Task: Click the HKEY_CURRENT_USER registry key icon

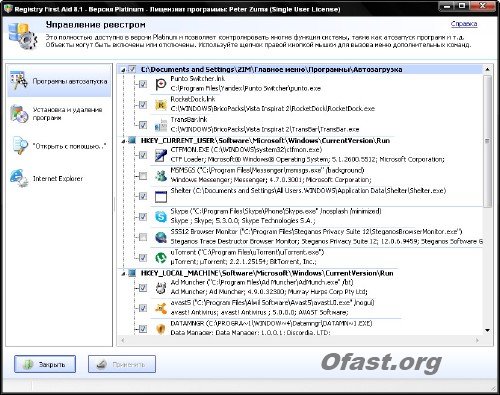Action: (132, 140)
